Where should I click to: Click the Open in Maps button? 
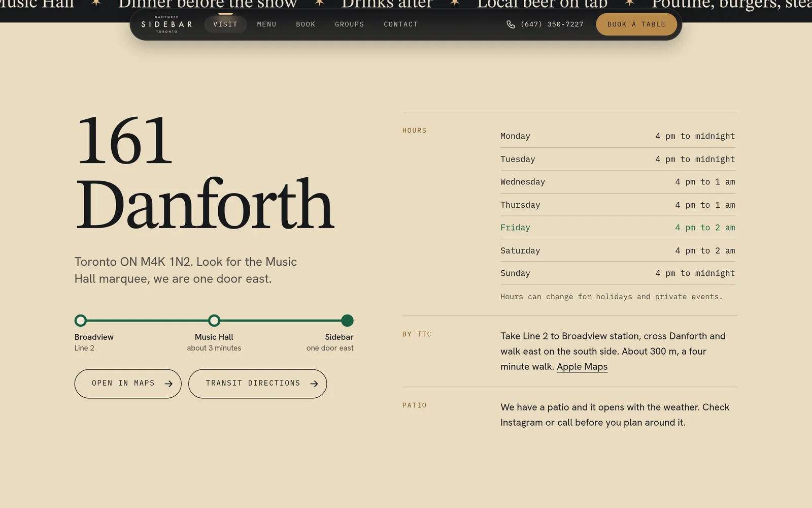click(128, 384)
